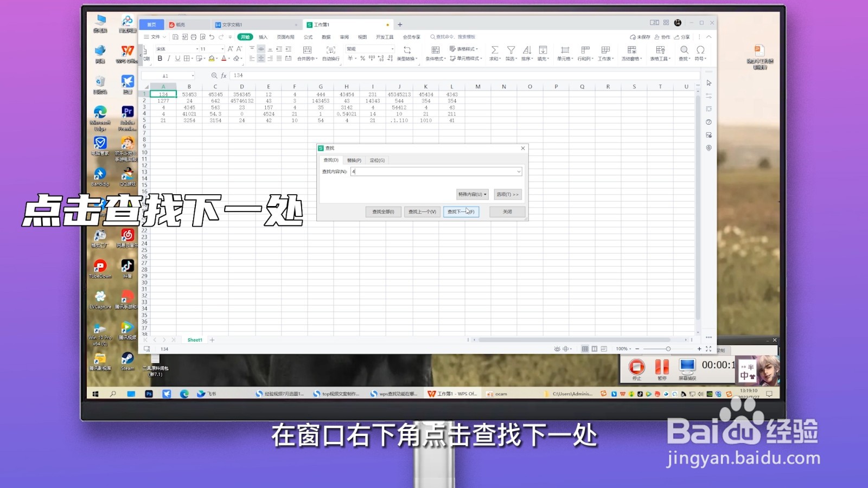Click the 分享 share button
This screenshot has height=488, width=868.
[x=682, y=37]
